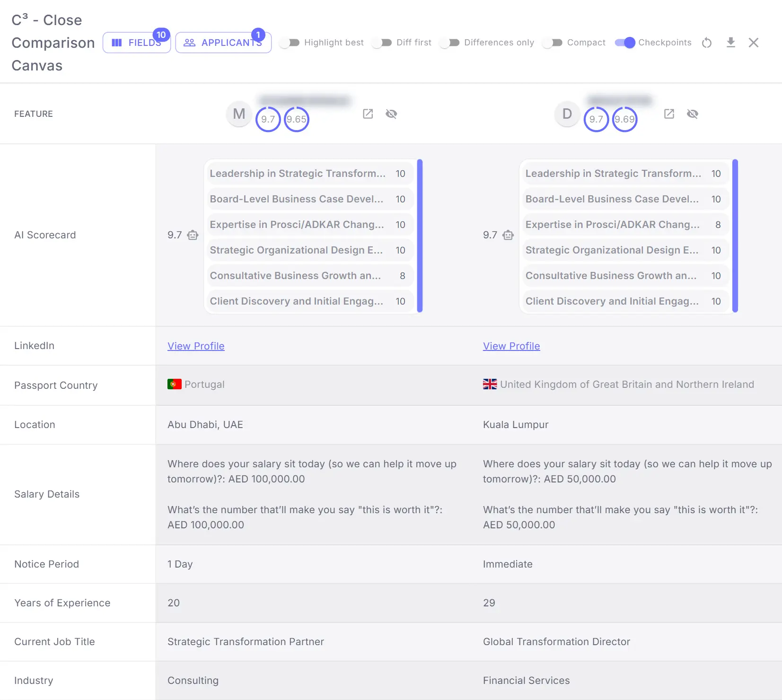Open the FIELDS selector
The height and width of the screenshot is (700, 782).
[136, 42]
